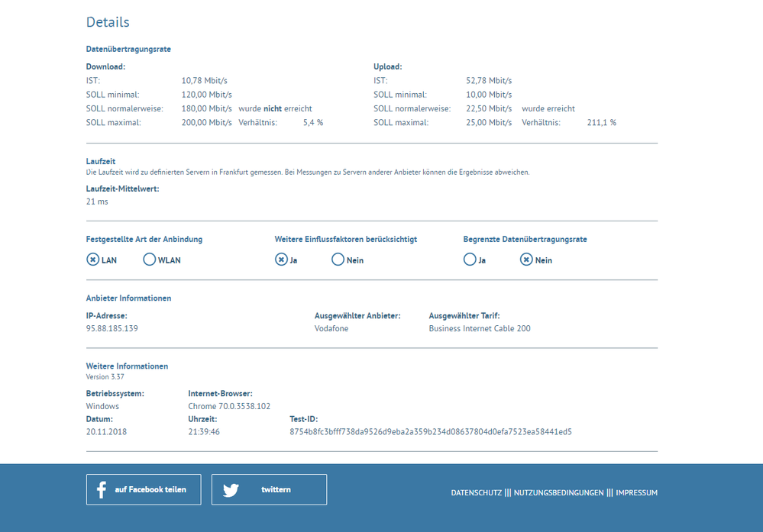Click the Datum value 20.11.2018
763x532 pixels.
[x=107, y=432]
